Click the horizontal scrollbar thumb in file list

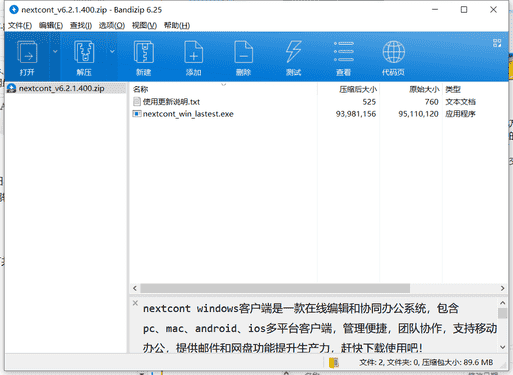pyautogui.click(x=275, y=288)
